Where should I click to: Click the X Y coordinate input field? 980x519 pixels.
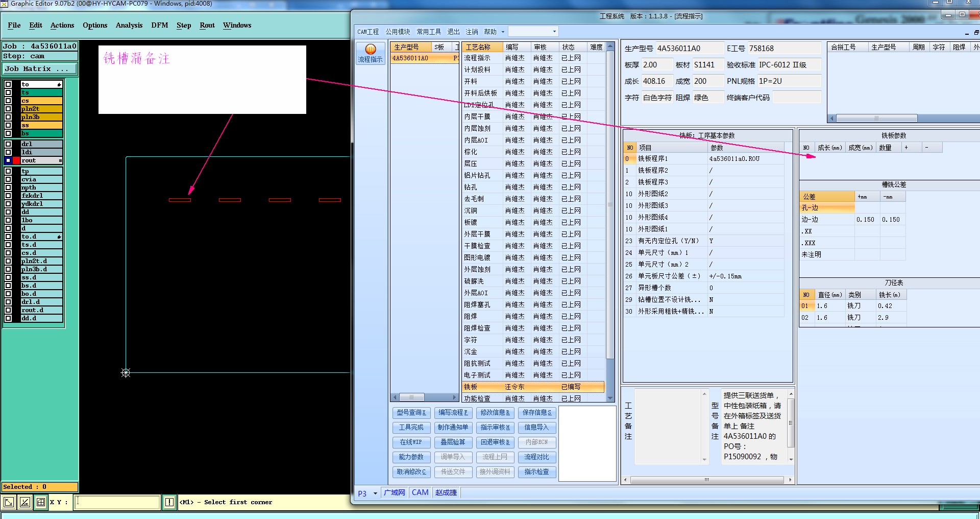click(117, 502)
